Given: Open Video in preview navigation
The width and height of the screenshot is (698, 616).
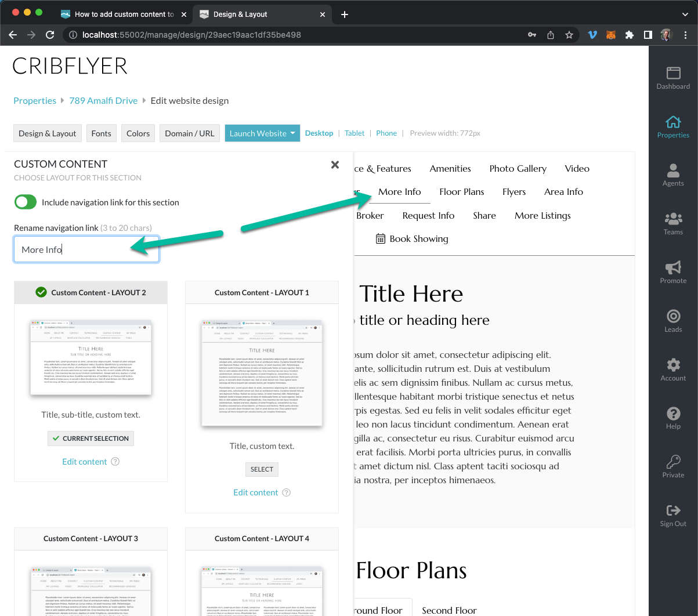Looking at the screenshot, I should click(577, 169).
